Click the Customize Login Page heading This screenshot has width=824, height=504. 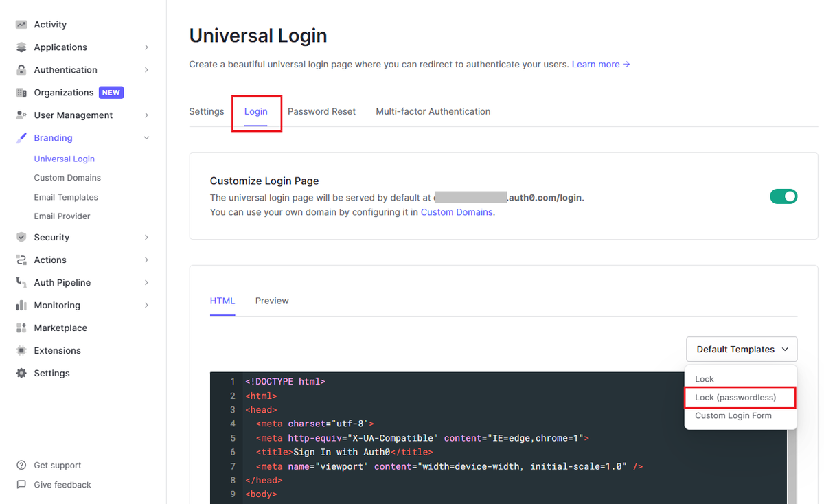tap(264, 181)
